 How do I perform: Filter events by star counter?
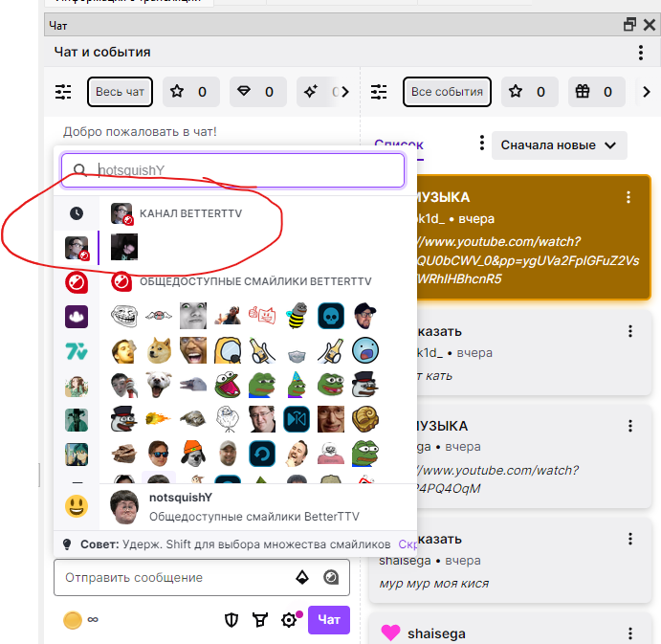pyautogui.click(x=530, y=92)
